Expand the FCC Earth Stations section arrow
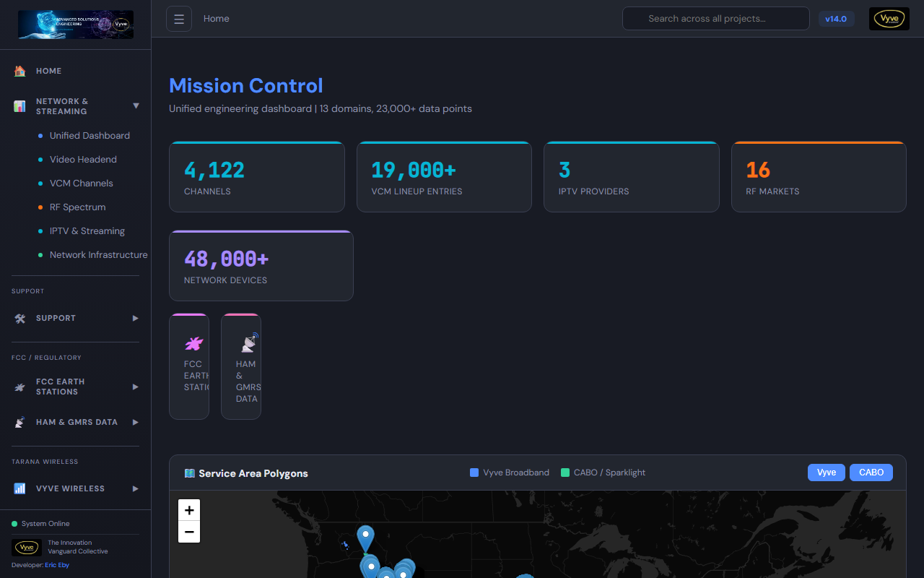 135,387
